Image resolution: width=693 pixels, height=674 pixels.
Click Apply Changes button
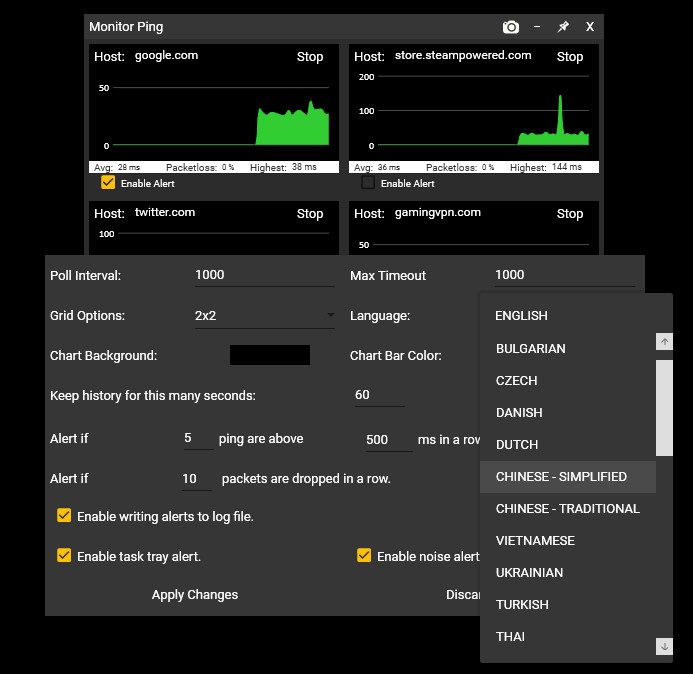[x=195, y=595]
